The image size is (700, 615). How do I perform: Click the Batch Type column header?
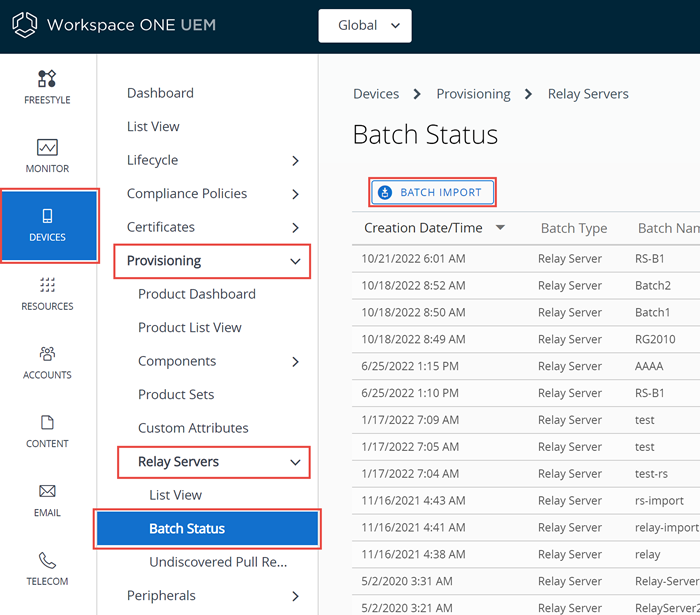click(x=574, y=228)
